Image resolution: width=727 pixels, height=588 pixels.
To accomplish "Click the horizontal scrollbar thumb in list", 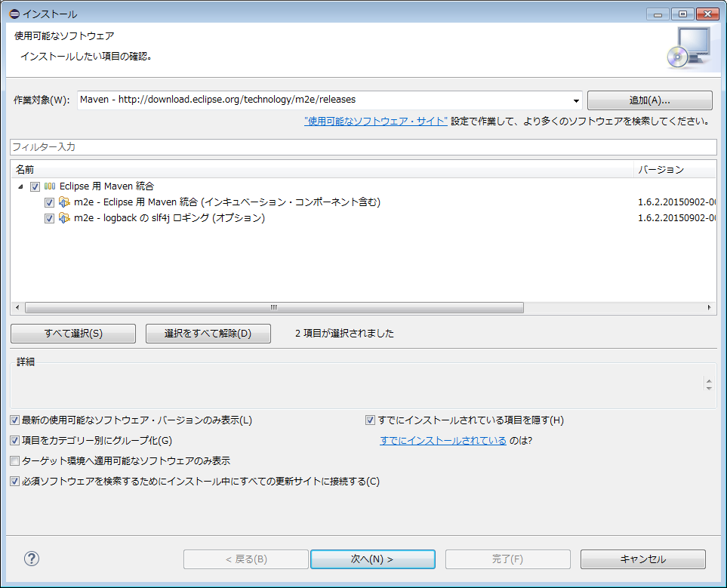I will pos(274,307).
